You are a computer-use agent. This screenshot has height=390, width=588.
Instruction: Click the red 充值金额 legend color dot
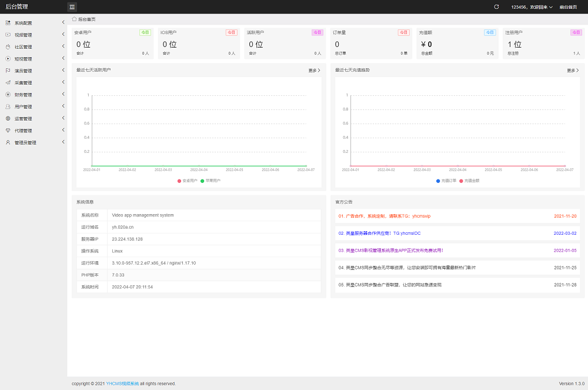point(462,181)
